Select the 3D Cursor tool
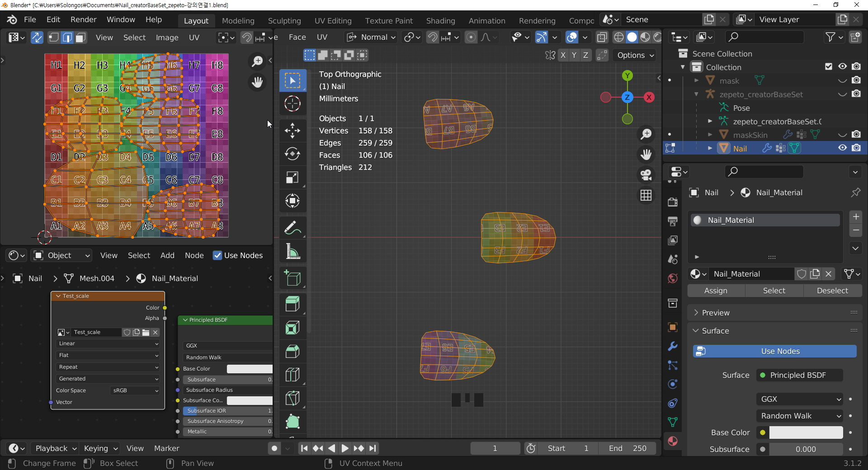The height and width of the screenshot is (470, 868). click(292, 104)
